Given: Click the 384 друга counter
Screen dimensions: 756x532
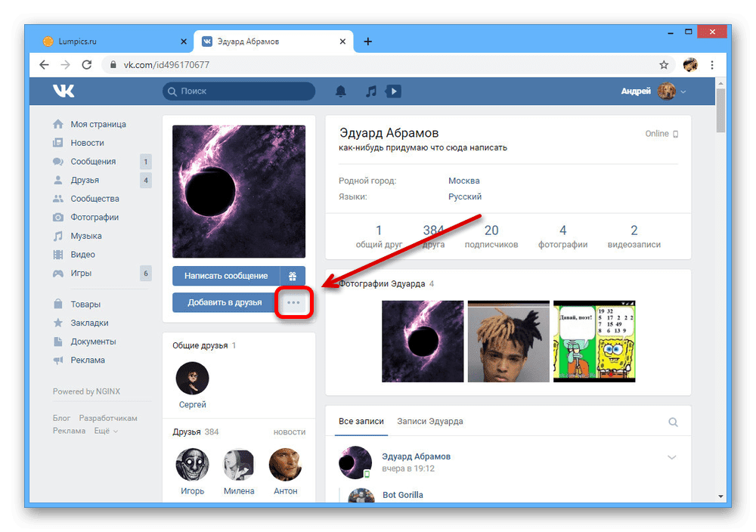Looking at the screenshot, I should [433, 237].
